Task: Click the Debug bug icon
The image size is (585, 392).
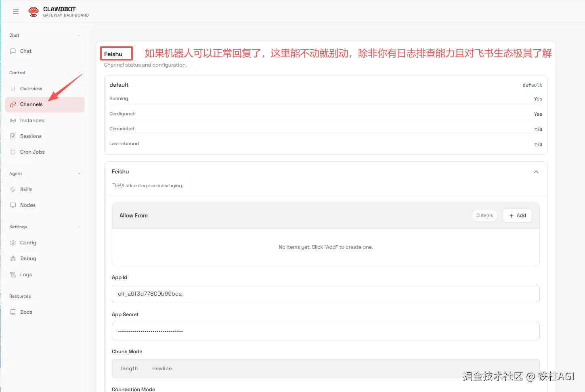Action: pos(13,259)
